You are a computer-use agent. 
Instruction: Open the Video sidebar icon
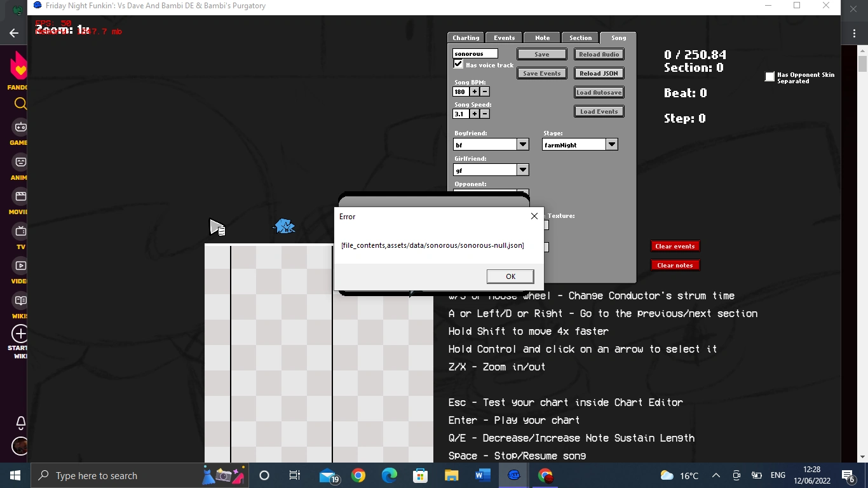tap(19, 266)
